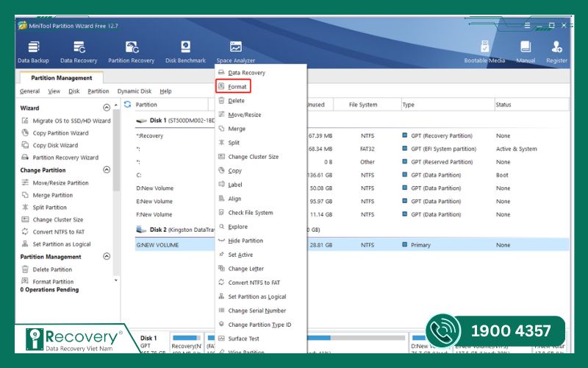Launch the Copy Partition Wizard

point(56,133)
